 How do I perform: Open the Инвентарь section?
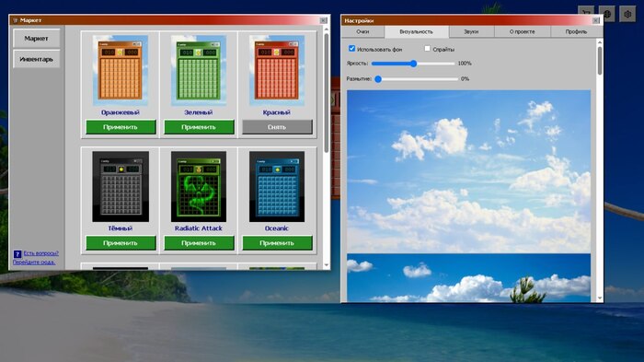point(36,59)
